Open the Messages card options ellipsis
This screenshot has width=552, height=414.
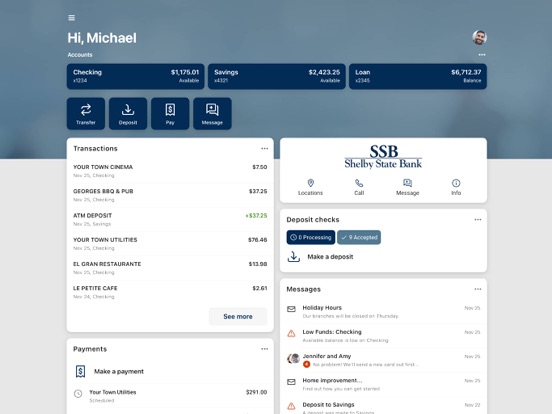[x=478, y=289]
